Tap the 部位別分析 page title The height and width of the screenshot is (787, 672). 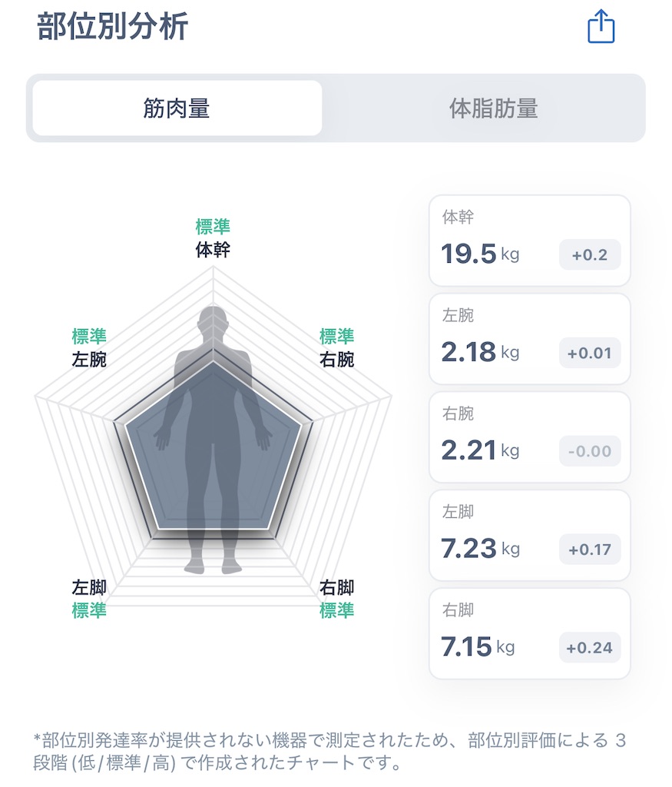[x=112, y=26]
